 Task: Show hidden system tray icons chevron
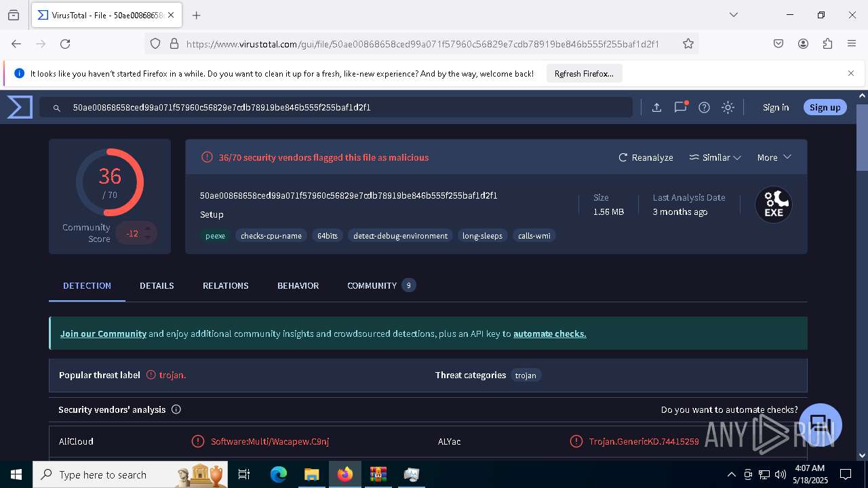731,474
